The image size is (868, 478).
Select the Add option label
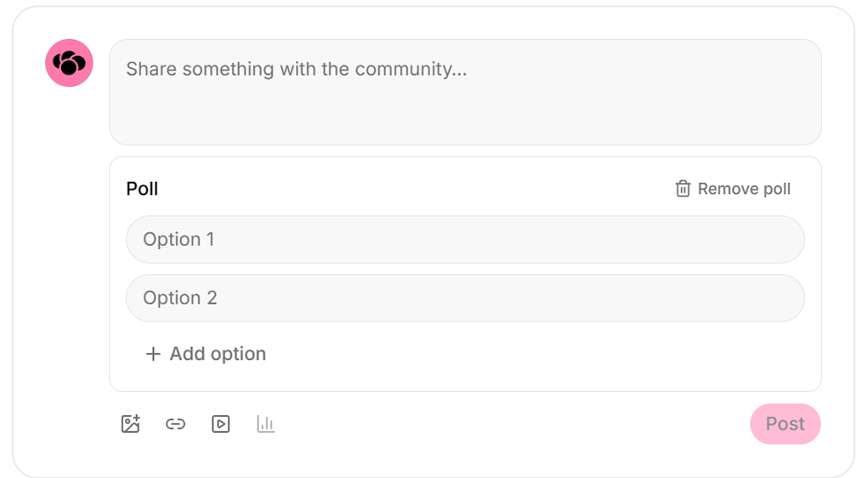point(218,353)
